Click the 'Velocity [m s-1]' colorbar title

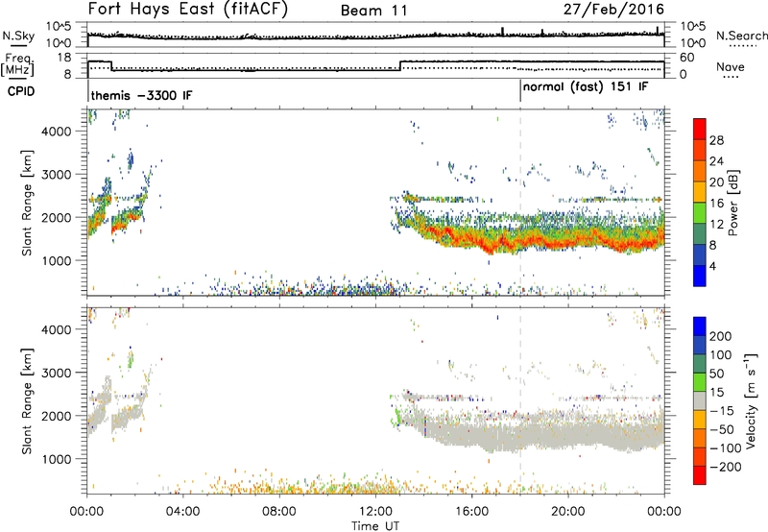(x=750, y=400)
